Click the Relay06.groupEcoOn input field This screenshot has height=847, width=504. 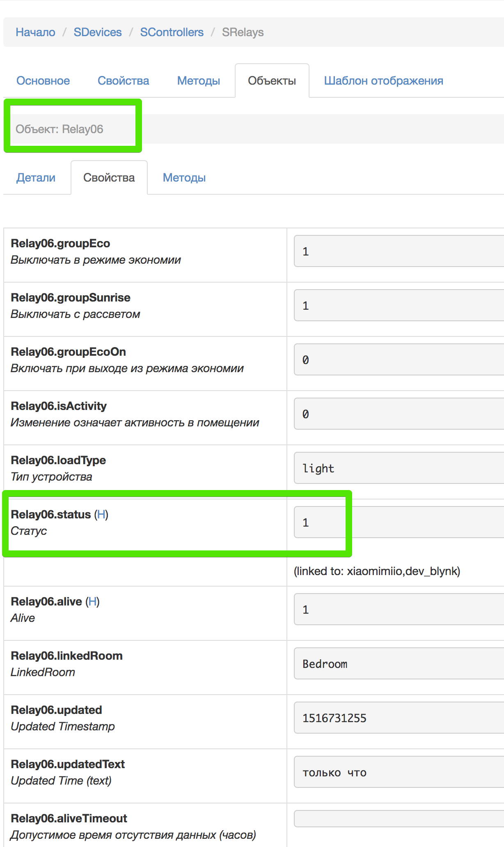[399, 360]
